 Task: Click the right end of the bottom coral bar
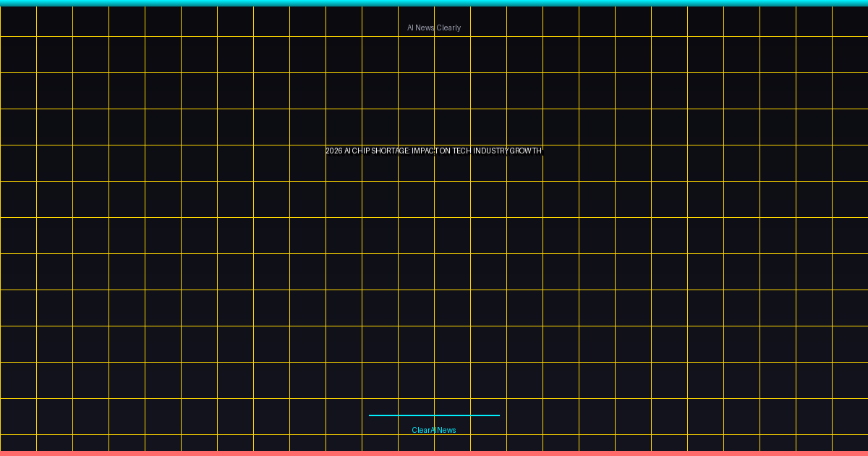[864, 453]
